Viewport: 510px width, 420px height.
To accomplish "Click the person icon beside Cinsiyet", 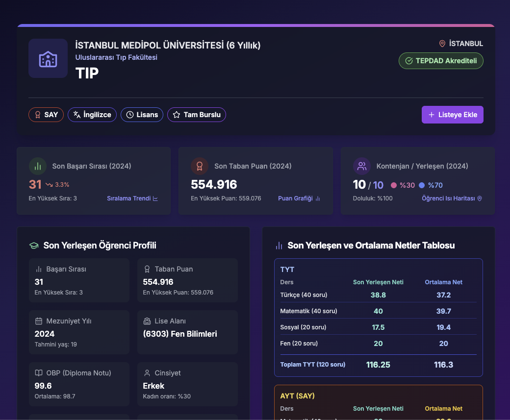I will click(147, 373).
